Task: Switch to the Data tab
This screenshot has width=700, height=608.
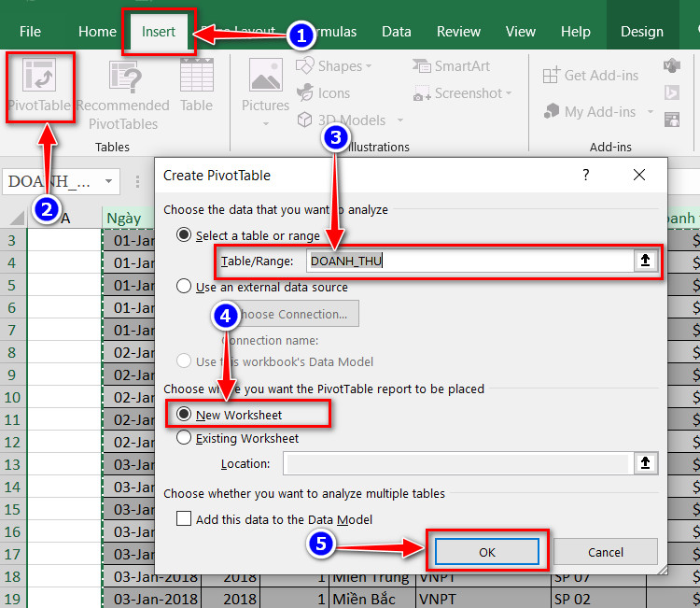Action: 397,31
